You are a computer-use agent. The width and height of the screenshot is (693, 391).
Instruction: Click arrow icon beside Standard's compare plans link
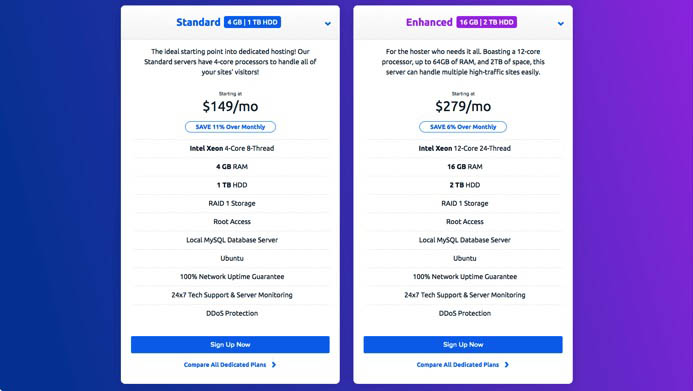coord(274,365)
